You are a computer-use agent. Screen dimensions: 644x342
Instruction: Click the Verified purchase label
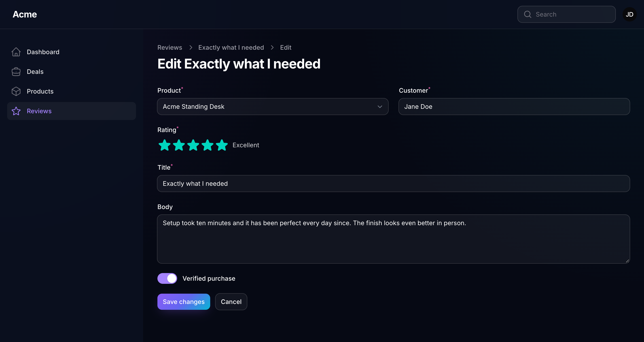point(209,278)
